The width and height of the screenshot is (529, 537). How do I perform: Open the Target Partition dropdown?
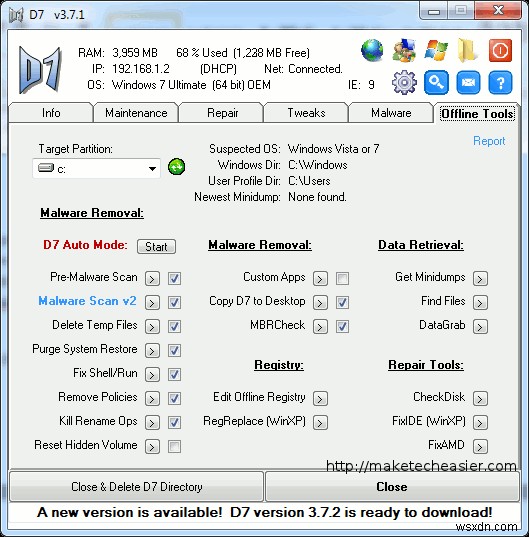pos(96,168)
